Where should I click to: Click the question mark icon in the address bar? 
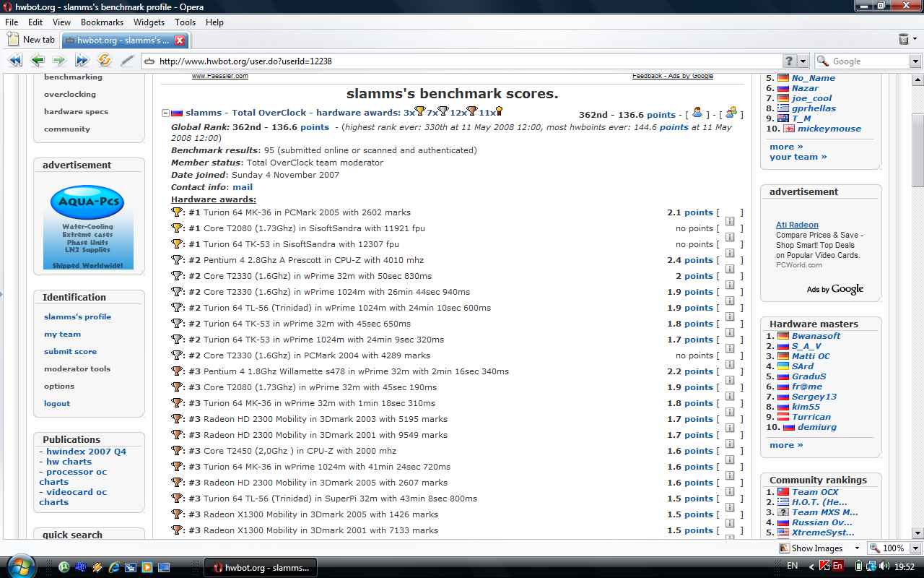coord(789,61)
